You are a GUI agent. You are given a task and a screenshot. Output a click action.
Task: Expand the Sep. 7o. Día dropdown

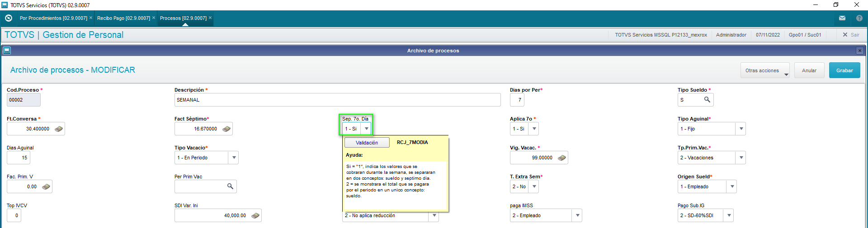(366, 129)
